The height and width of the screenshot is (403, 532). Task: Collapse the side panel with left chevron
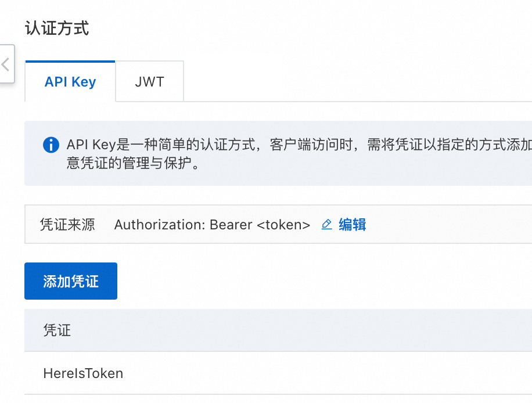point(6,64)
